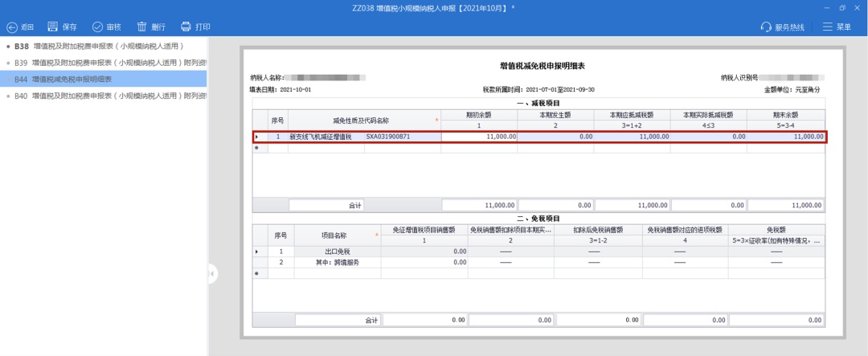Click the 本期实际抵减税额 cell in row 1
This screenshot has height=356, width=868.
pyautogui.click(x=708, y=137)
